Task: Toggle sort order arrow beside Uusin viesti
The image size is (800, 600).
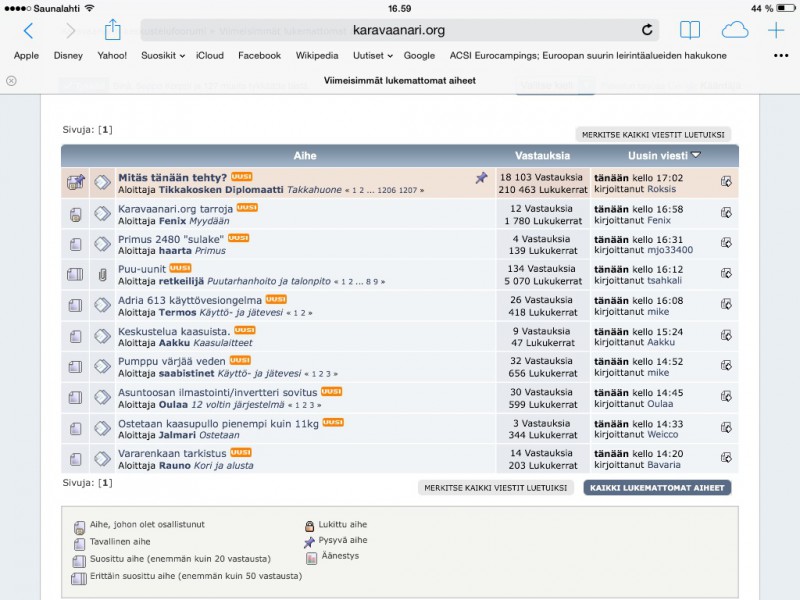Action: pos(696,155)
